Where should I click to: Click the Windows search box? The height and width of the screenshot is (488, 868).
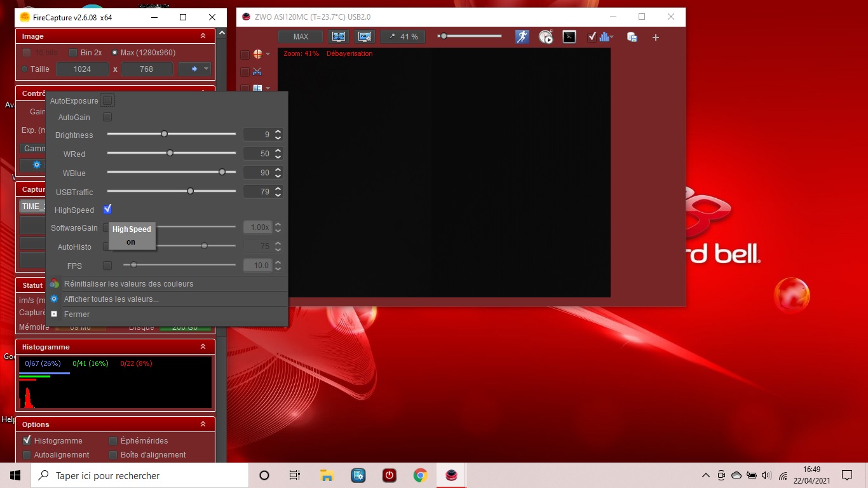140,475
